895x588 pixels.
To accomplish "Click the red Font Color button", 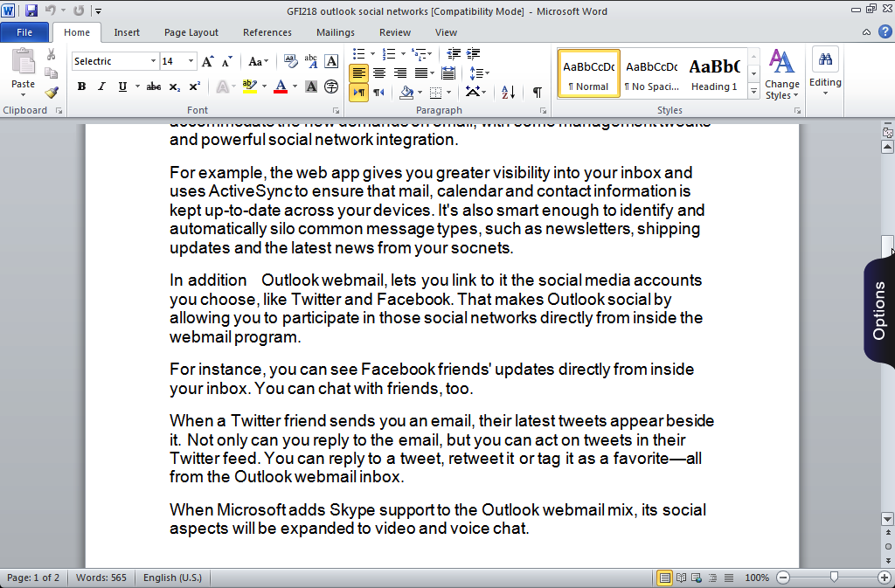I will [281, 86].
